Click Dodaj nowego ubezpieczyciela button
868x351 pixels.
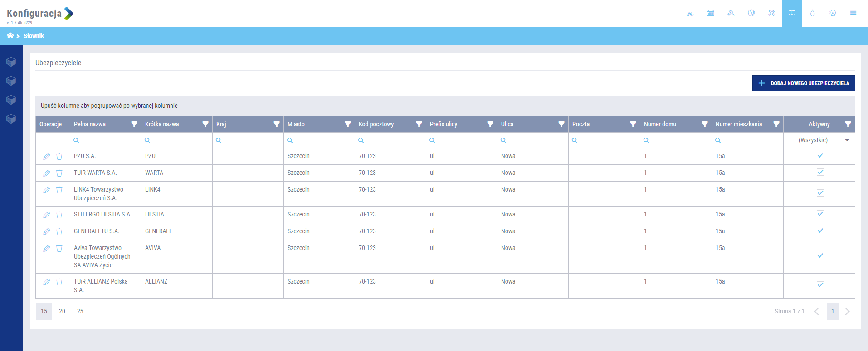(x=803, y=83)
